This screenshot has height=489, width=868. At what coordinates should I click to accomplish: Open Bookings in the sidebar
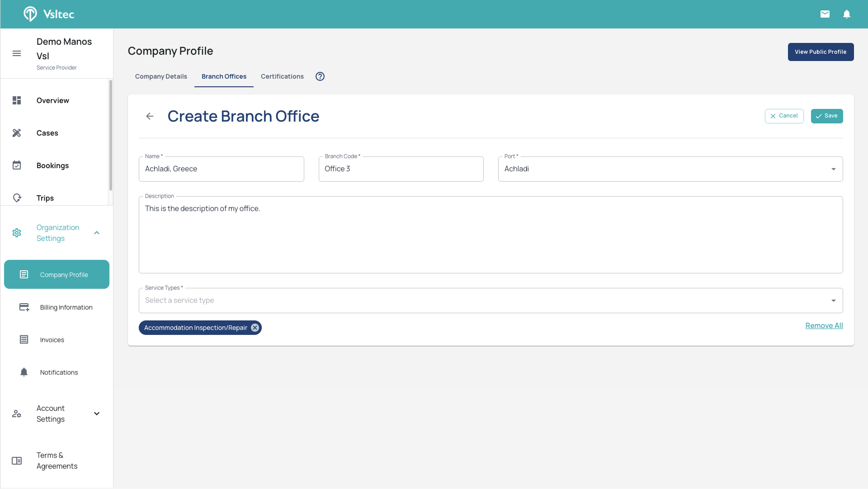pyautogui.click(x=52, y=165)
